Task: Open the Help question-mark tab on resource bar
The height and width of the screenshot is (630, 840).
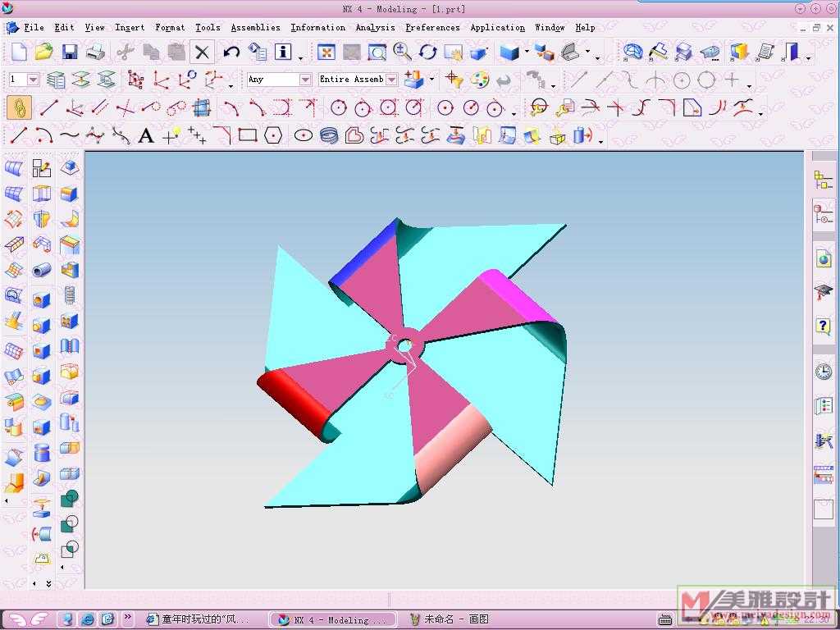Action: click(x=823, y=326)
